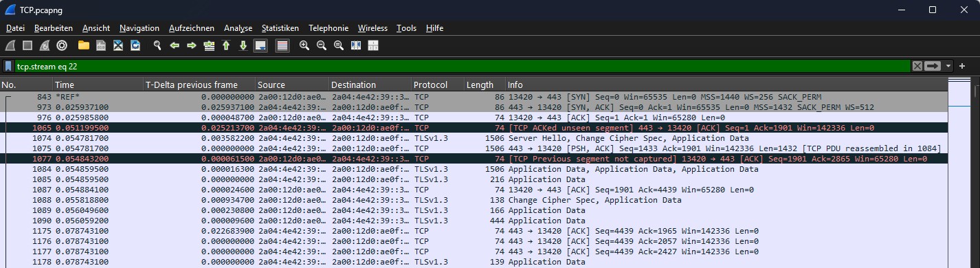Go forward in packet history (right arrow)
The image size is (980, 268).
pyautogui.click(x=192, y=45)
